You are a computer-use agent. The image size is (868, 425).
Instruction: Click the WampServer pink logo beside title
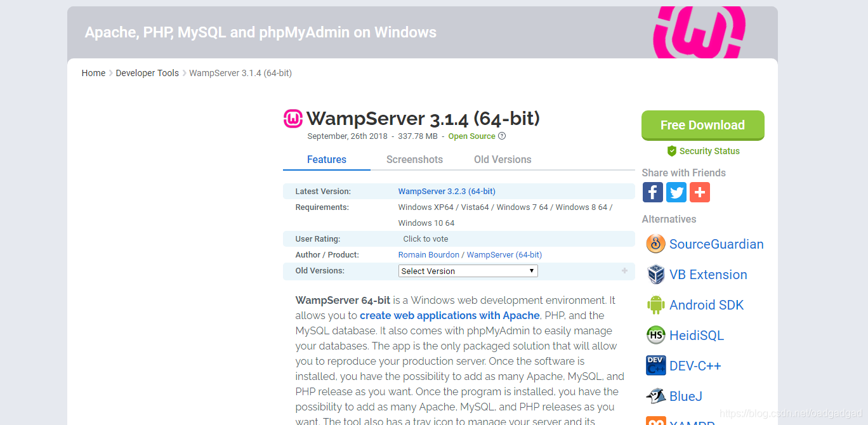point(293,119)
